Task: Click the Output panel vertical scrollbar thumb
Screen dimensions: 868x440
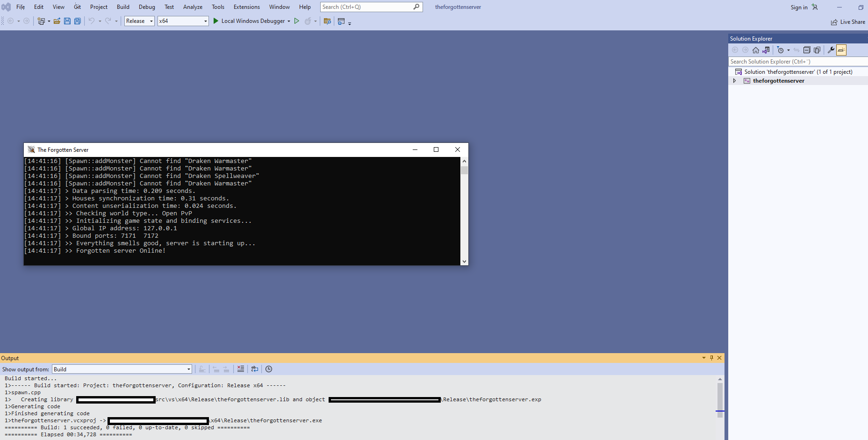Action: point(720,400)
